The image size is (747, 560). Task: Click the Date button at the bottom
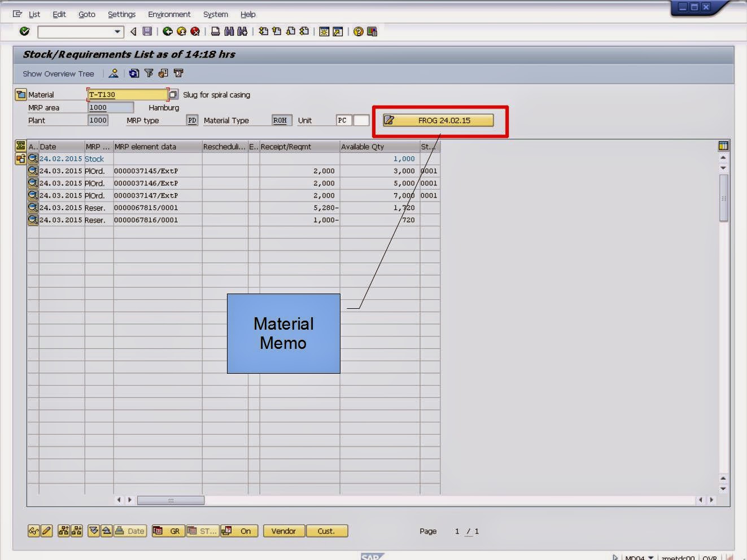(x=130, y=531)
